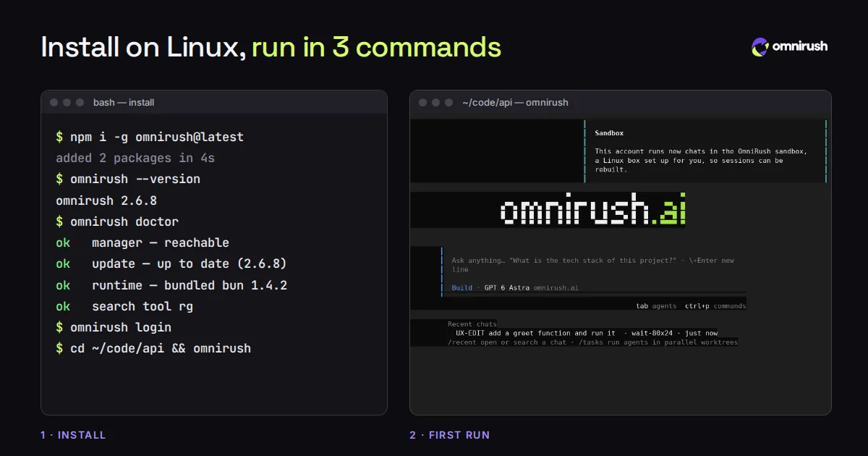Click the 'bash — install' window title
This screenshot has width=868, height=456.
point(124,103)
